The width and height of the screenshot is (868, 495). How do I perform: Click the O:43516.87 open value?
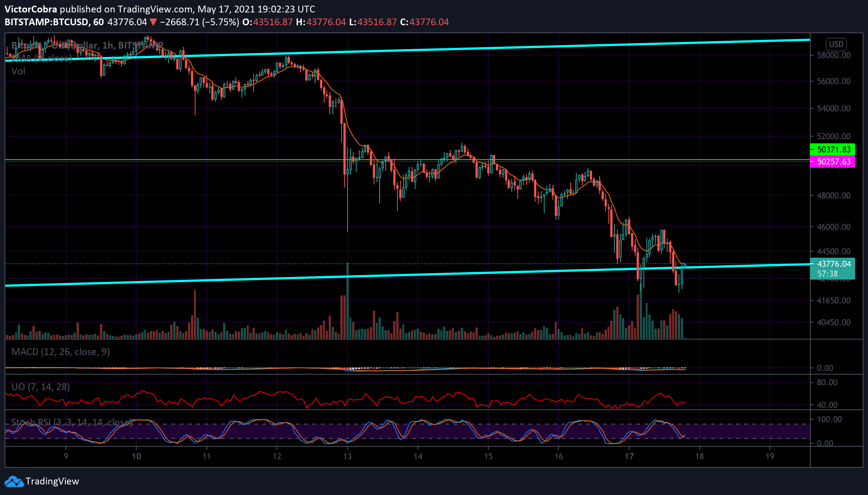click(268, 22)
